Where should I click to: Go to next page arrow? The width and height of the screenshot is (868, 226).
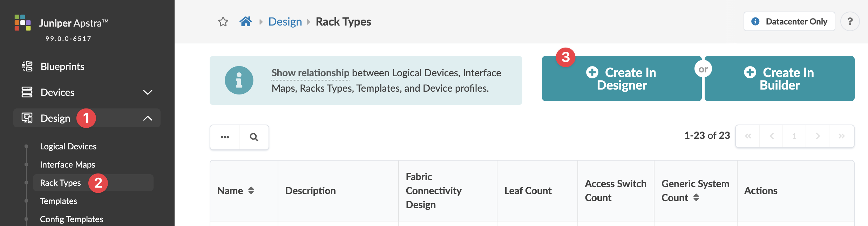[818, 136]
